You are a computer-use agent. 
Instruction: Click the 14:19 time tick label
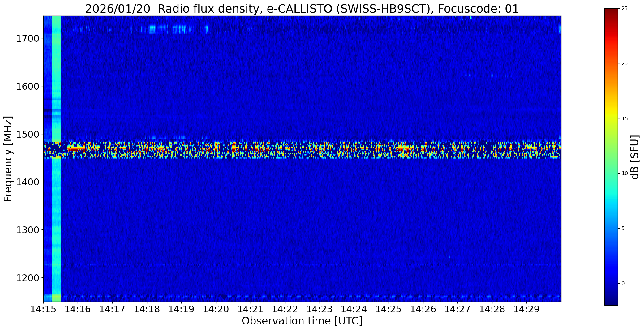pos(182,309)
